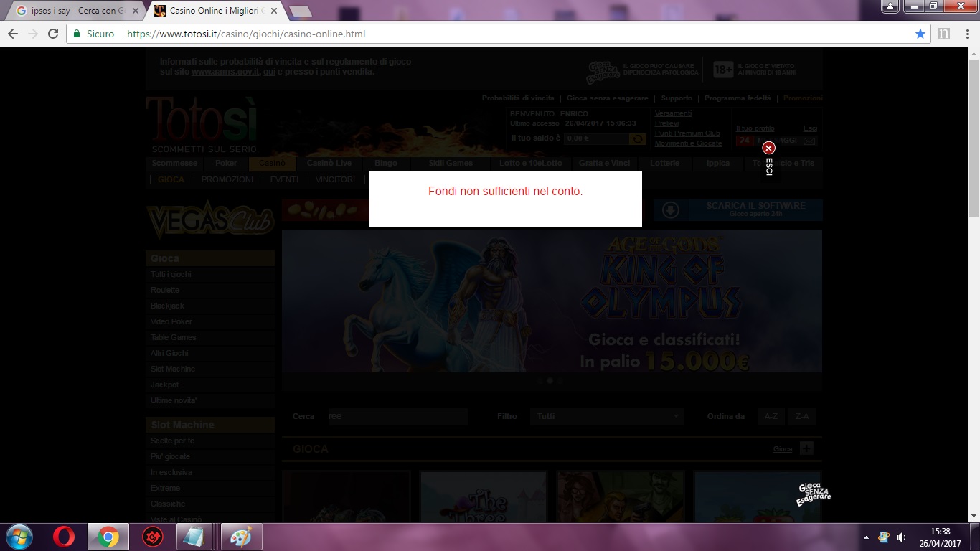Launch Opera from the taskbar
The width and height of the screenshot is (980, 551).
click(x=64, y=537)
